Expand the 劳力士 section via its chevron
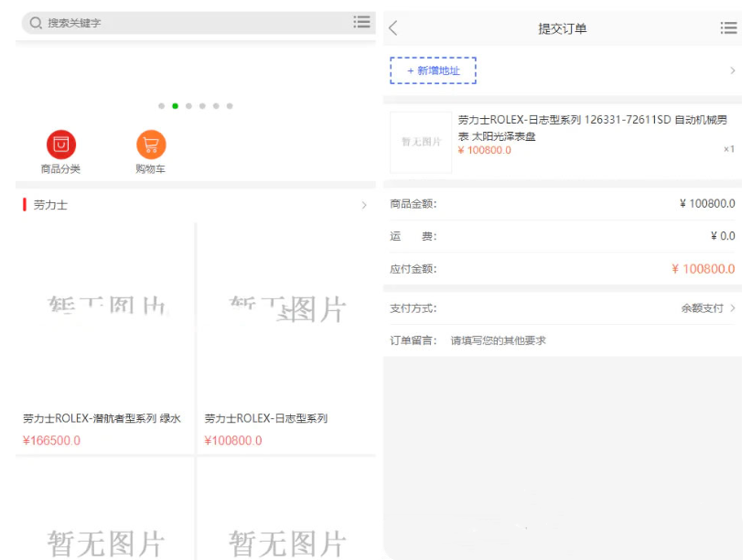Image resolution: width=752 pixels, height=560 pixels. click(x=364, y=205)
